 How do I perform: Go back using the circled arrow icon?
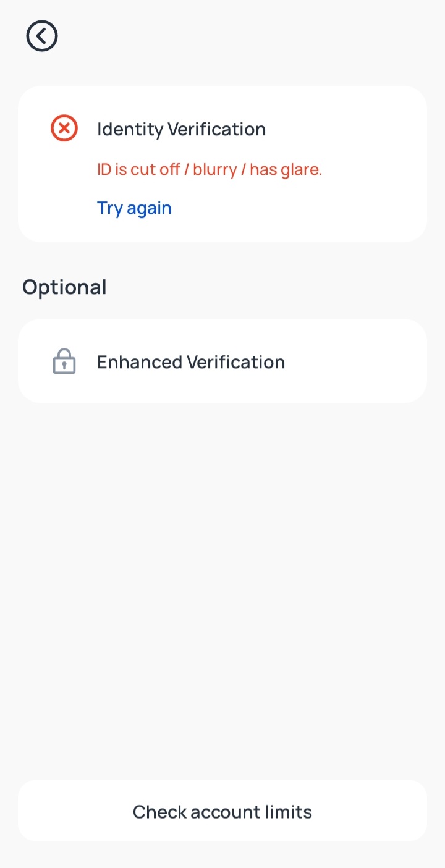coord(42,36)
